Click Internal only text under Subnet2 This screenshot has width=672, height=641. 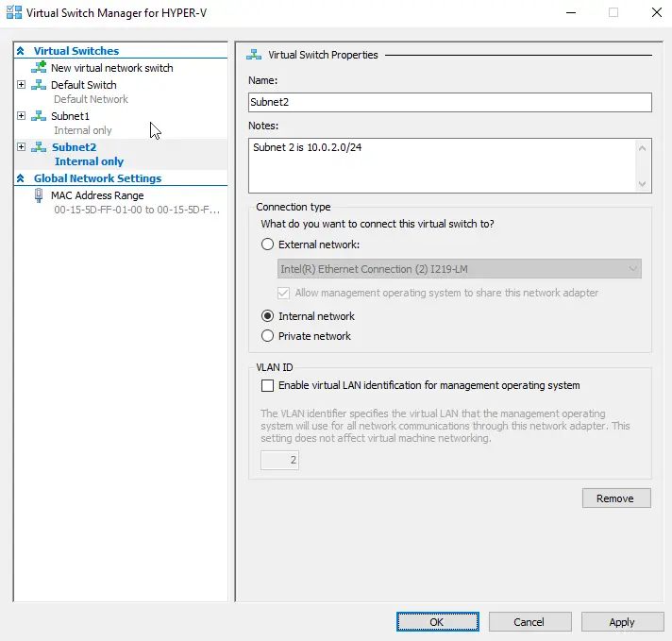coord(89,161)
